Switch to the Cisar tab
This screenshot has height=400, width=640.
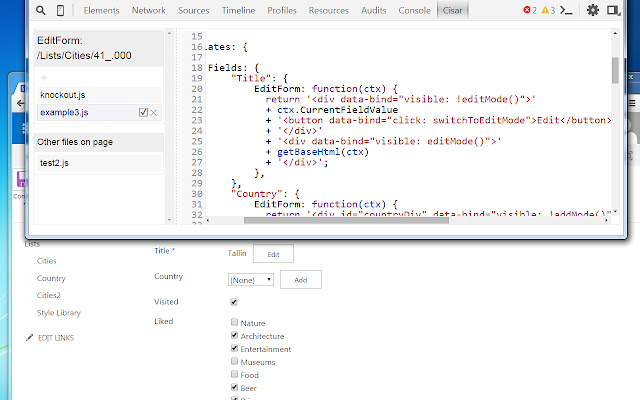[x=451, y=10]
